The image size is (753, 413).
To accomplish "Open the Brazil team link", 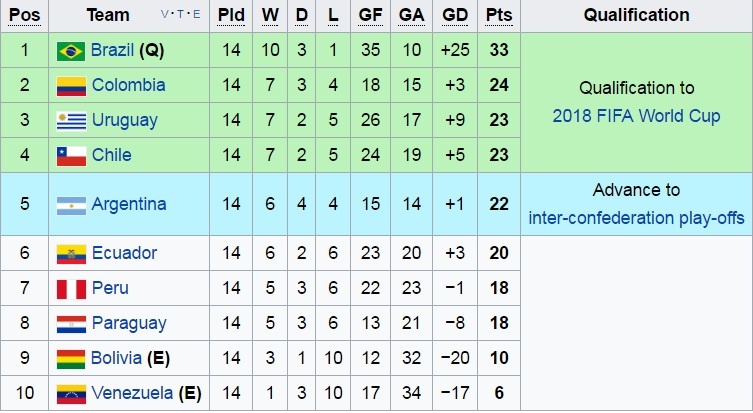I will point(112,50).
